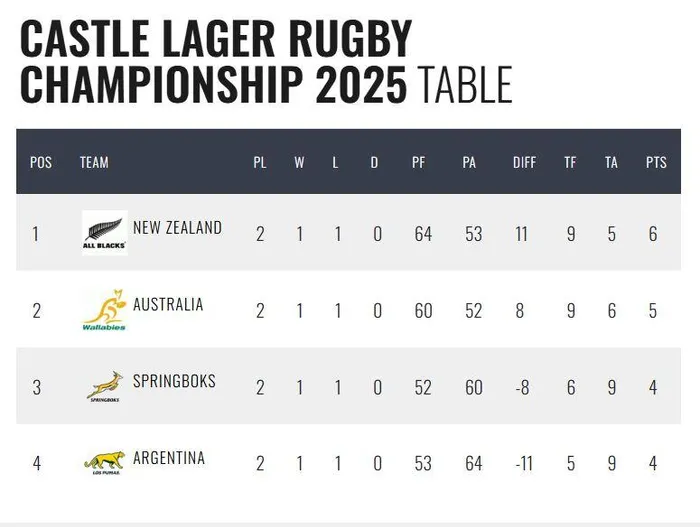Click the Championship 2025 table title

pyautogui.click(x=266, y=61)
